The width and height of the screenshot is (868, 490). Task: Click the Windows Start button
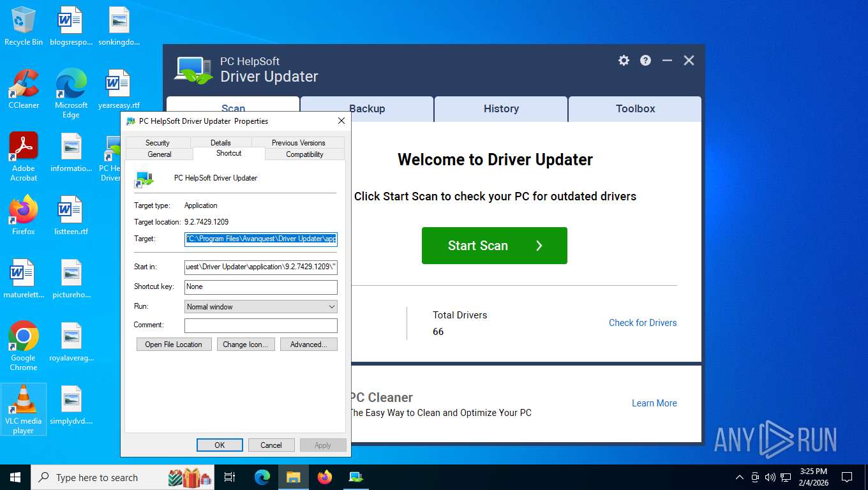(15, 477)
